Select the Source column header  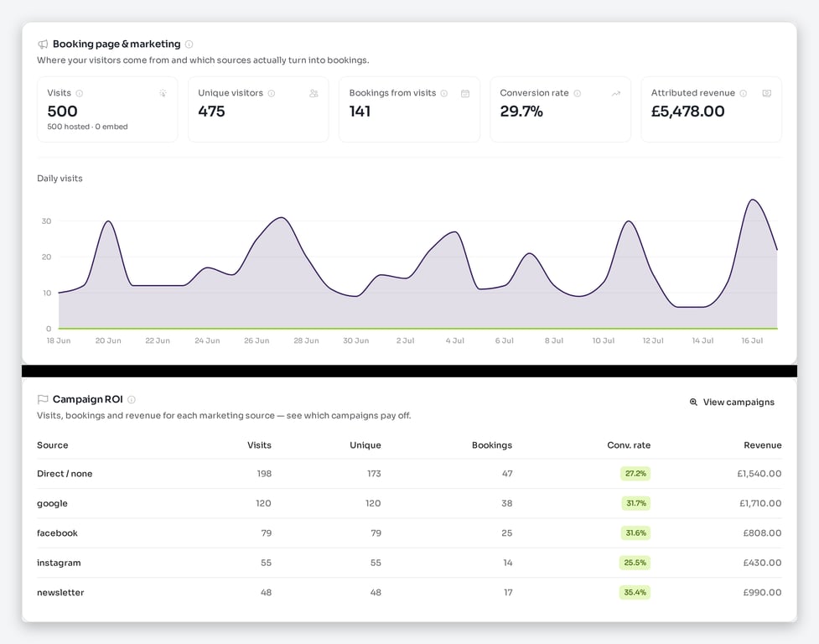click(52, 445)
